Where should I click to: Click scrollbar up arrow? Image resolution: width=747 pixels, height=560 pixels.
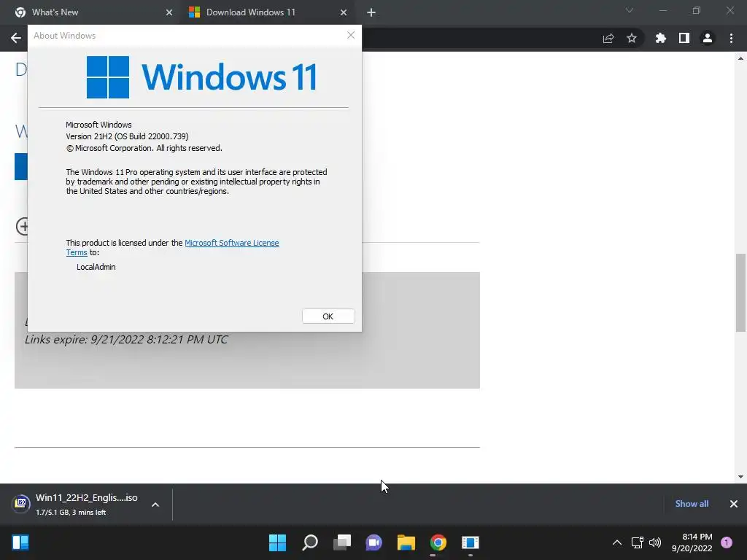click(x=740, y=58)
